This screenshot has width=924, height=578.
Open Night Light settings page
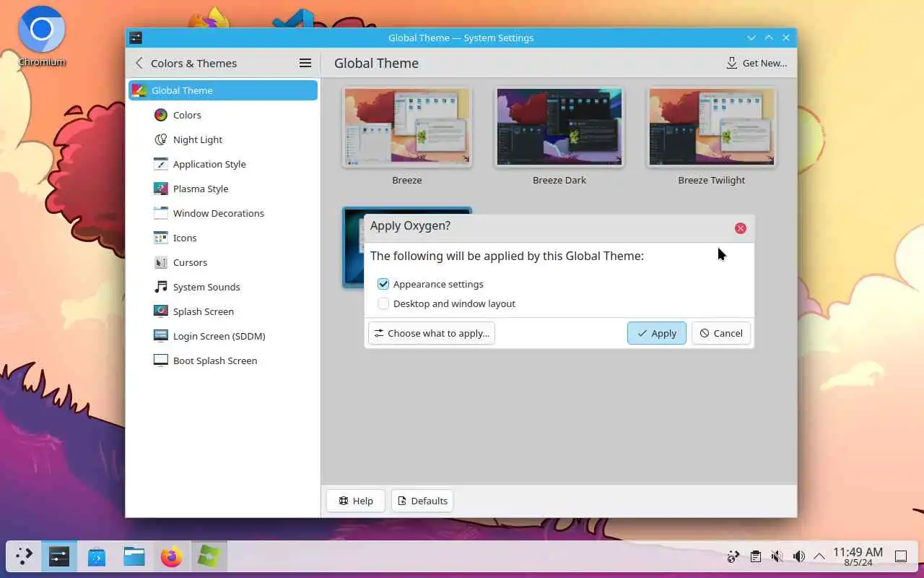click(223, 139)
